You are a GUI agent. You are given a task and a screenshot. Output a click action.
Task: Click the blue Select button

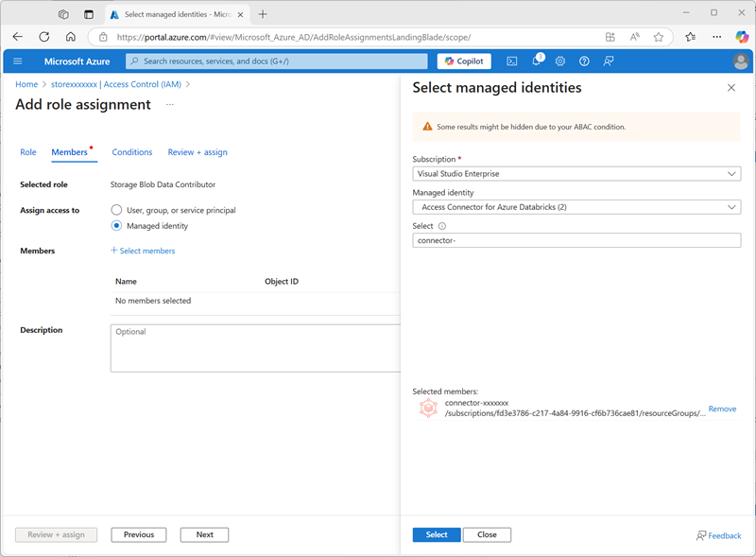pyautogui.click(x=437, y=534)
